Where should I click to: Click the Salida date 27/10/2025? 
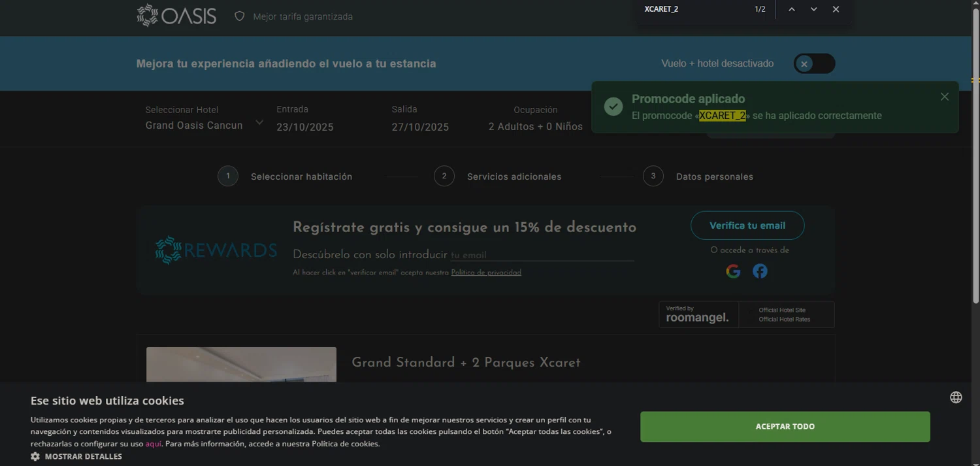click(x=420, y=127)
